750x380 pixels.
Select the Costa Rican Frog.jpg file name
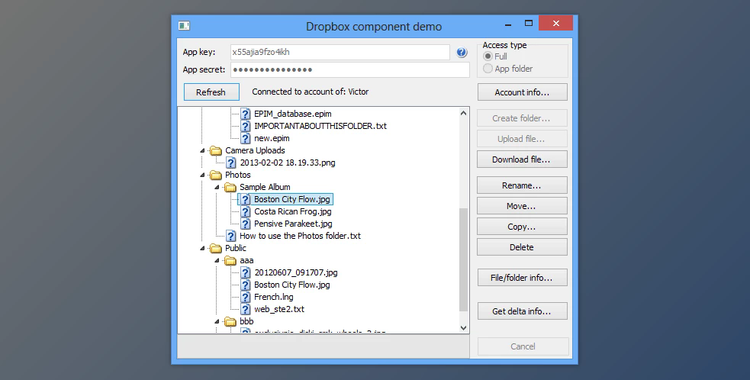(293, 212)
